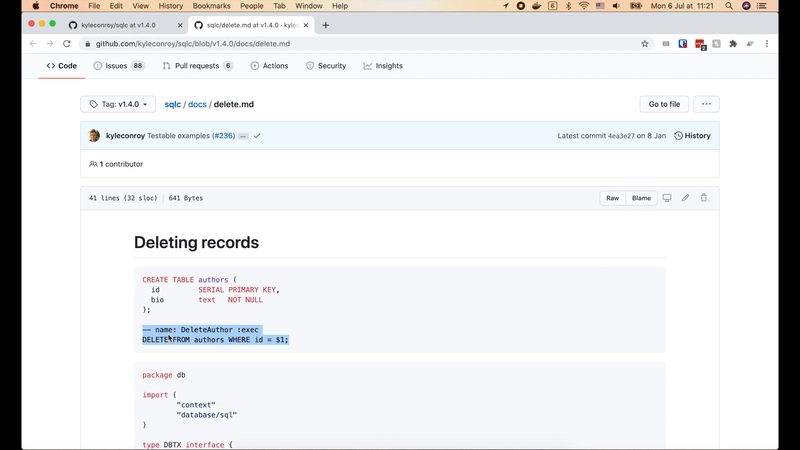This screenshot has height=450, width=800.
Task: Click the green commit status checkmark
Action: pos(257,135)
